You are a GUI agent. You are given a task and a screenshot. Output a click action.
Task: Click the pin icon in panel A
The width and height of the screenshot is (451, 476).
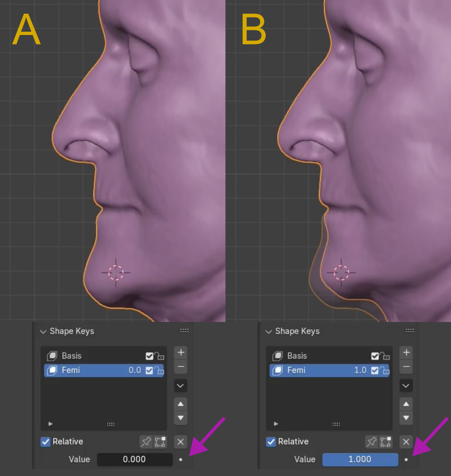click(x=146, y=442)
